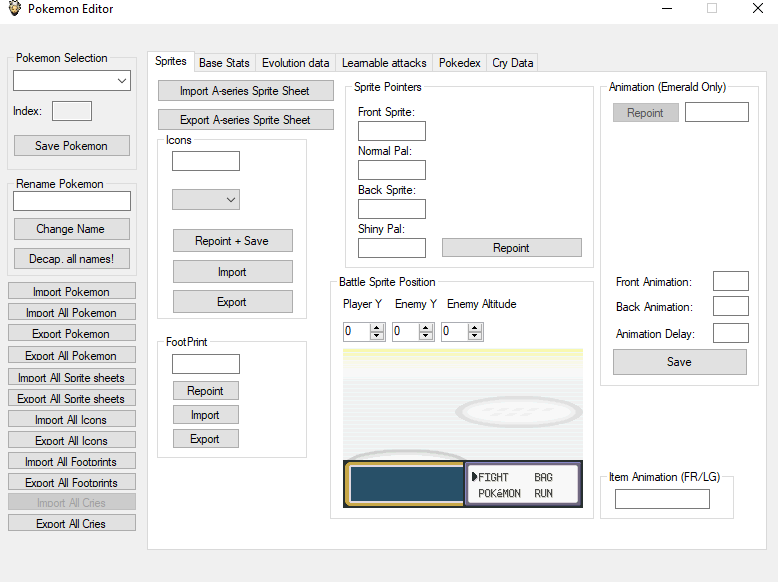The image size is (778, 582).
Task: Go to the Cry Data tab
Action: [x=512, y=63]
